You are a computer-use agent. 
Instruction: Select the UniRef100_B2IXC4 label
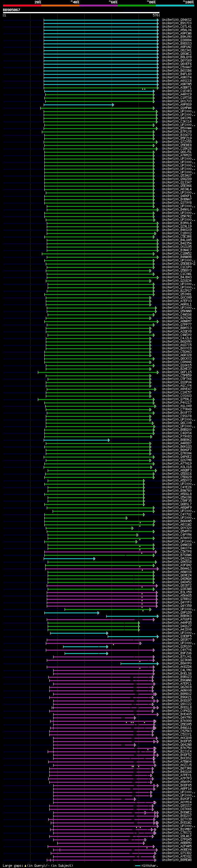click(x=177, y=751)
